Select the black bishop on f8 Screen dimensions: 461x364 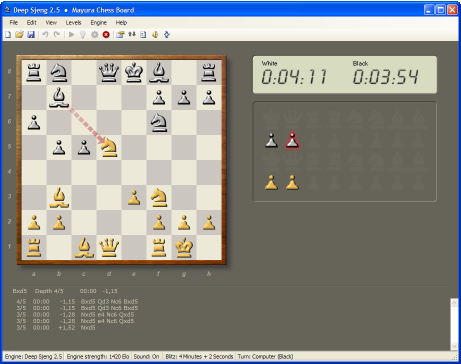click(159, 72)
